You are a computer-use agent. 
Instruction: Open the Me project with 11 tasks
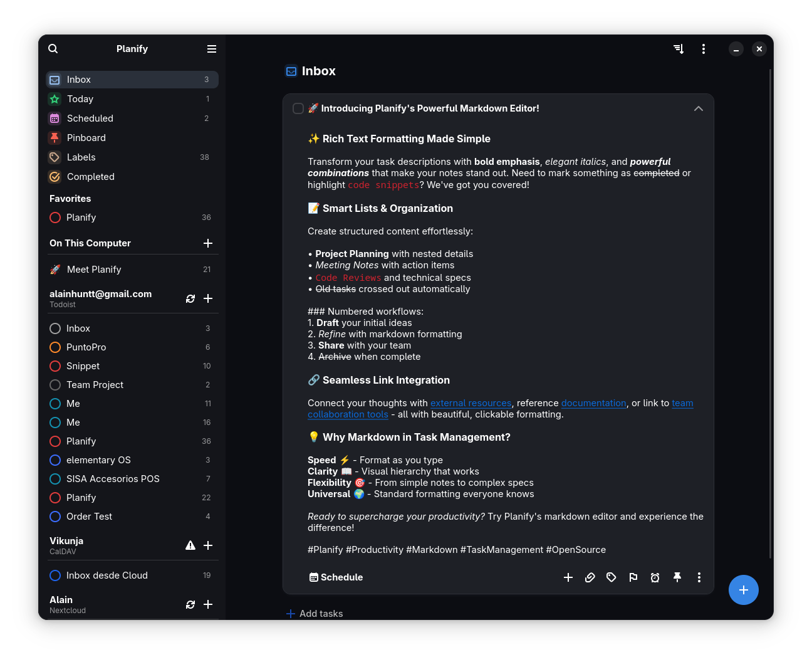[x=132, y=404]
